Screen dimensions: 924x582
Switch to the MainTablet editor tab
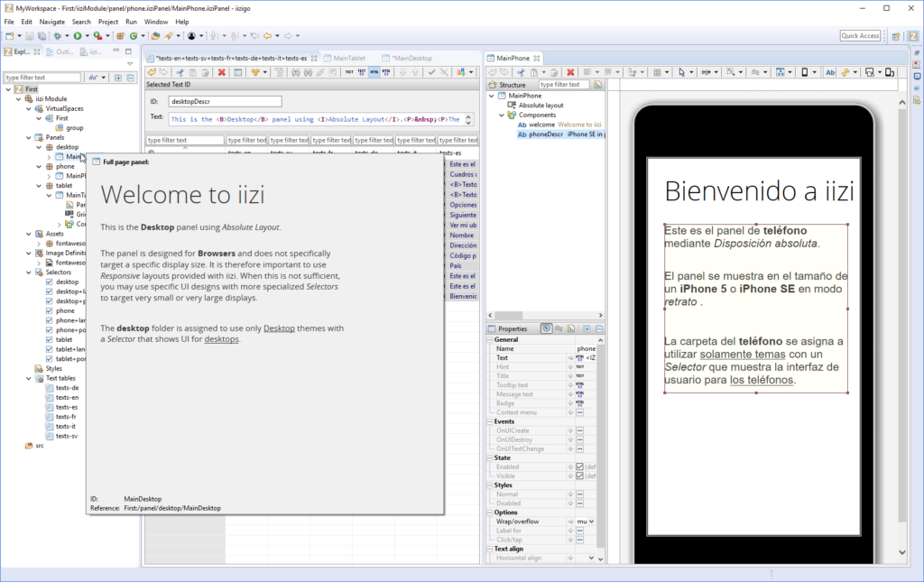pyautogui.click(x=347, y=58)
